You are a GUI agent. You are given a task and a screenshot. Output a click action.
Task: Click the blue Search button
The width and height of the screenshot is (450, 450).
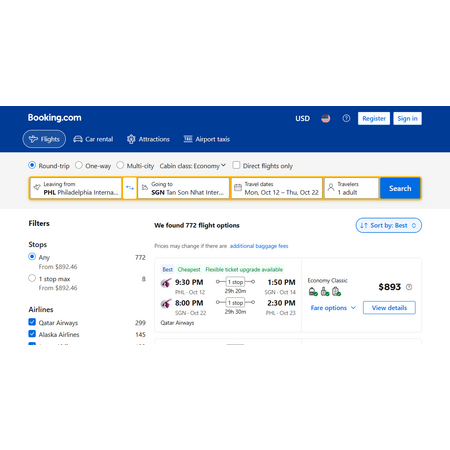point(400,188)
